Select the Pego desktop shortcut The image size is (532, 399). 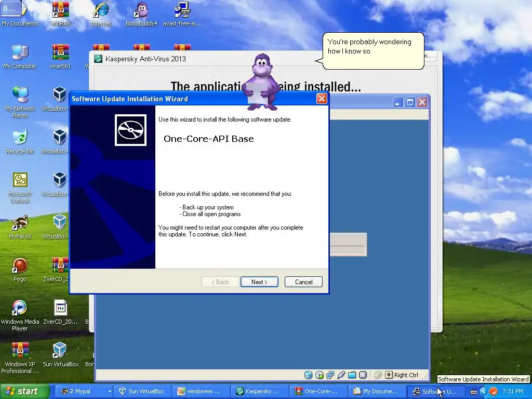20,270
